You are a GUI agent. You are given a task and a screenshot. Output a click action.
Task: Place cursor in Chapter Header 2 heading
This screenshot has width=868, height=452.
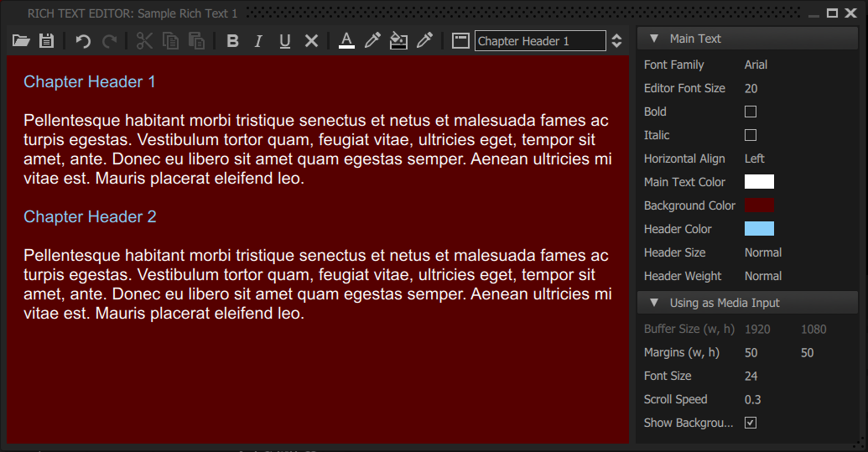click(90, 217)
